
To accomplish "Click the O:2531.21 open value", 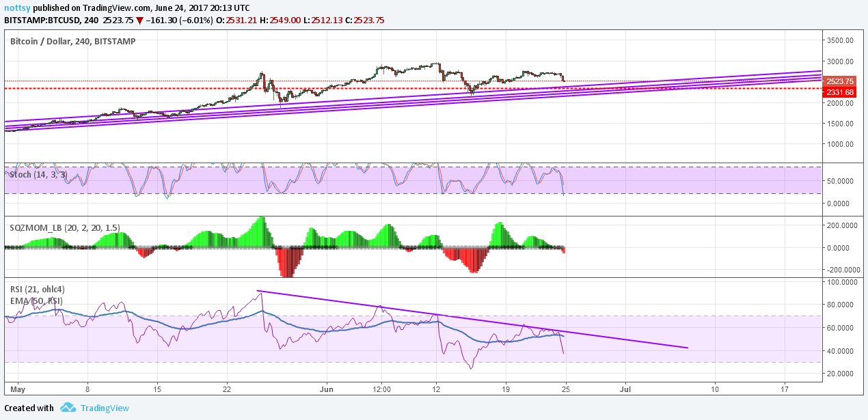I will 236,20.
